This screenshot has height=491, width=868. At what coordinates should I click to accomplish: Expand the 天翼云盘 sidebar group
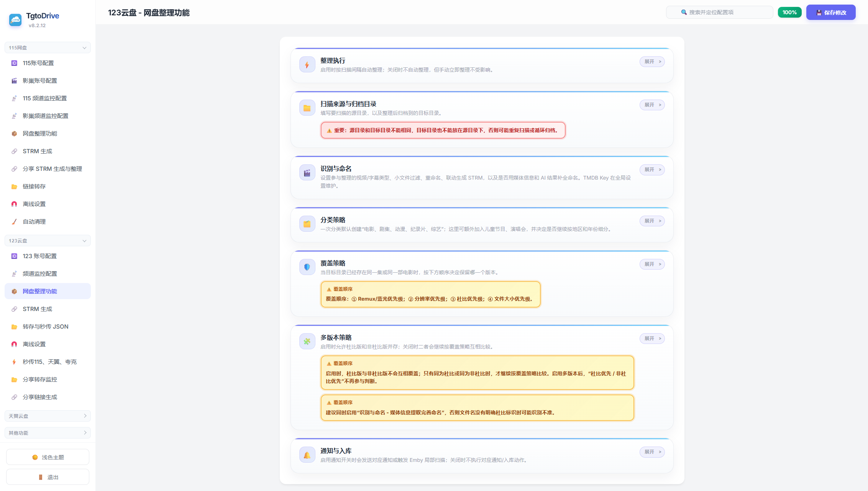pos(48,416)
